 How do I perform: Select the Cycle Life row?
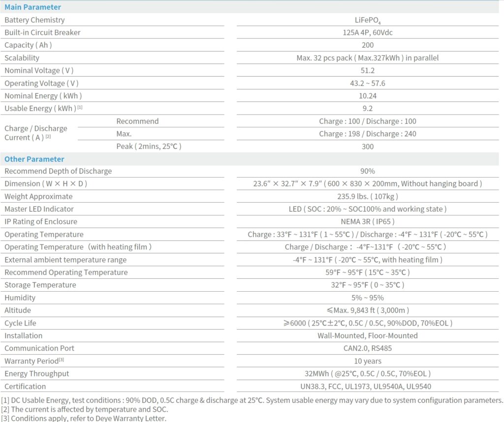click(20, 323)
